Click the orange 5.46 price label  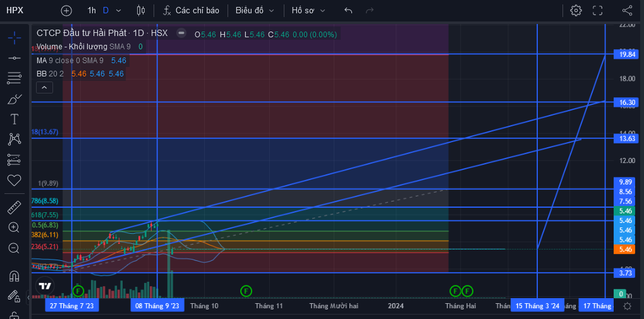click(624, 250)
